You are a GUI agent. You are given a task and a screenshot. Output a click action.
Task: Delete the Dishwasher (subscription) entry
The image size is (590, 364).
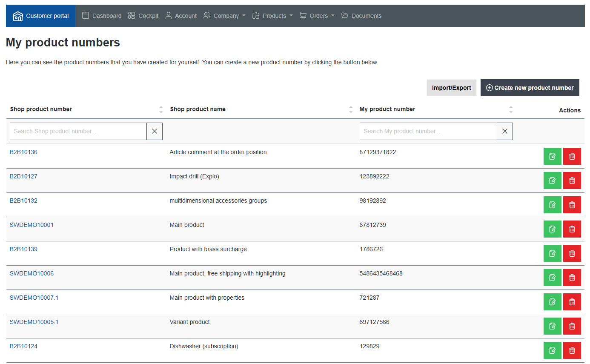572,350
